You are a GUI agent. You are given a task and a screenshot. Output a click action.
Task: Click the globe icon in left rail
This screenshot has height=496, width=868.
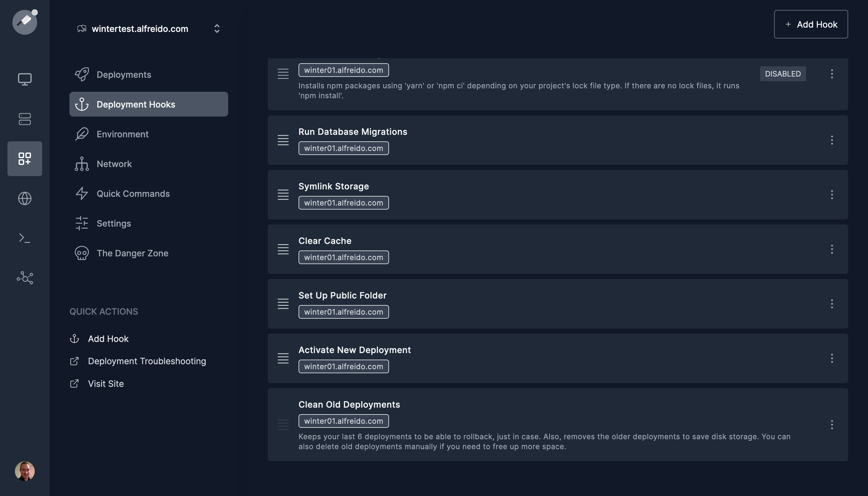(x=24, y=198)
